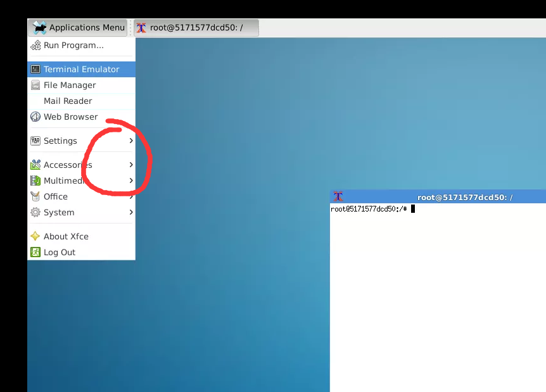Click the terminal window's title bar icon
The height and width of the screenshot is (392, 546).
[338, 197]
